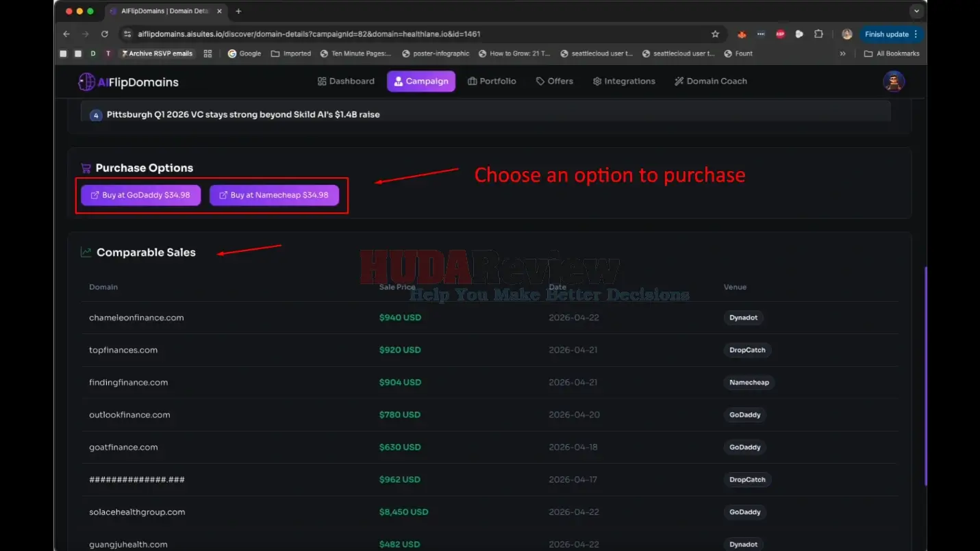Open the Archive RSVP emails bookmark
The width and height of the screenshot is (980, 551).
pyautogui.click(x=156, y=53)
